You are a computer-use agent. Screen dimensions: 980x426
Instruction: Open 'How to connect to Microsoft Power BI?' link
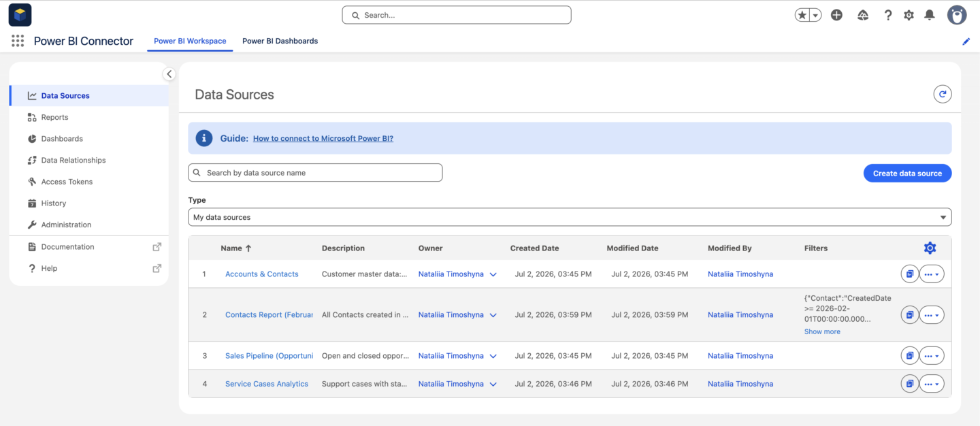tap(323, 138)
